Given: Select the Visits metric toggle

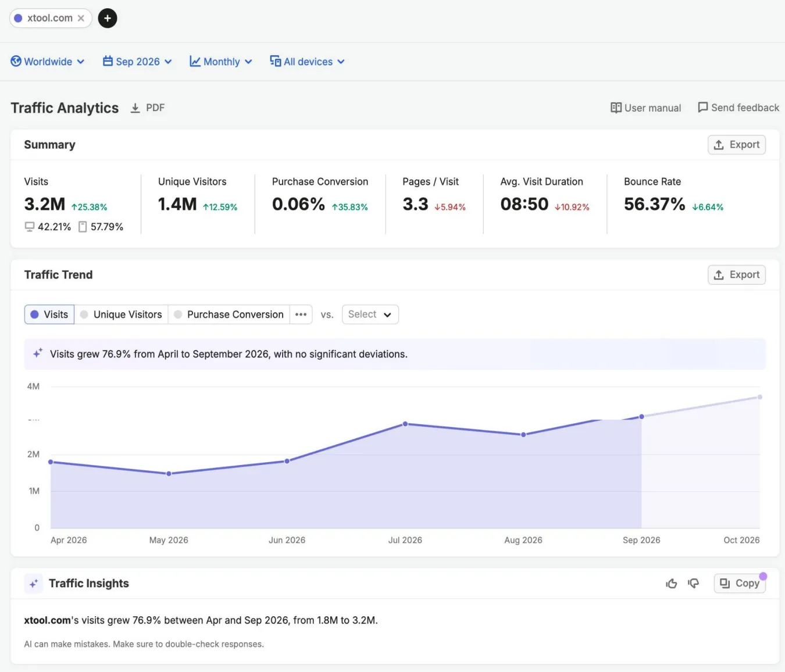Looking at the screenshot, I should click(49, 314).
